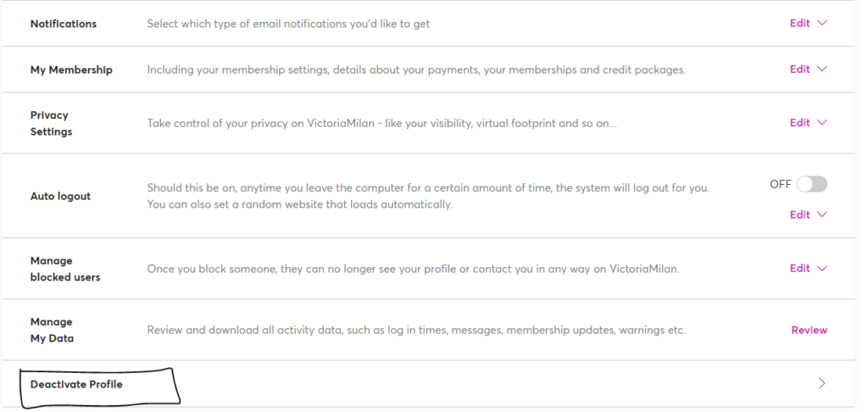The image size is (868, 412).
Task: Toggle the Auto logout switch on
Action: [811, 185]
